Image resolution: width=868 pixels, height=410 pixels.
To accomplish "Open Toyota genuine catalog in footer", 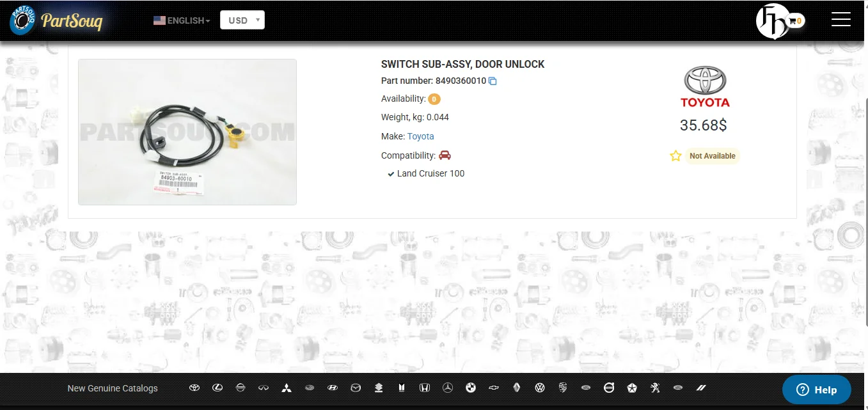I will pos(194,388).
